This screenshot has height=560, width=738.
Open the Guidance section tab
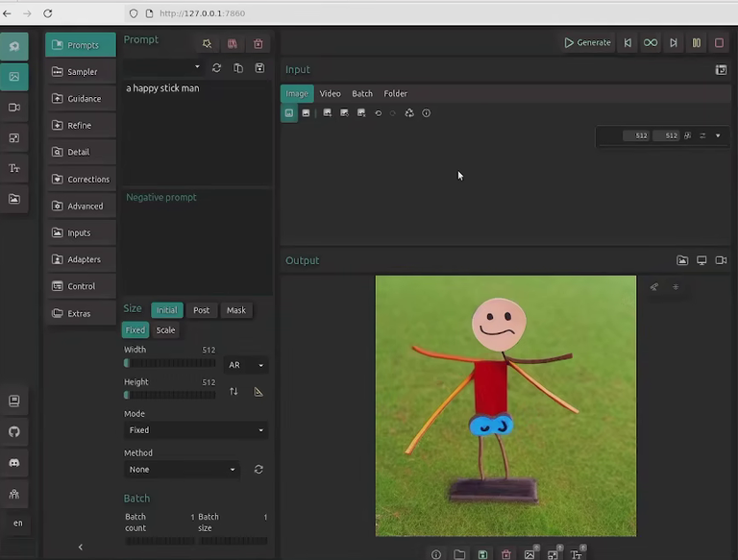[x=81, y=98]
